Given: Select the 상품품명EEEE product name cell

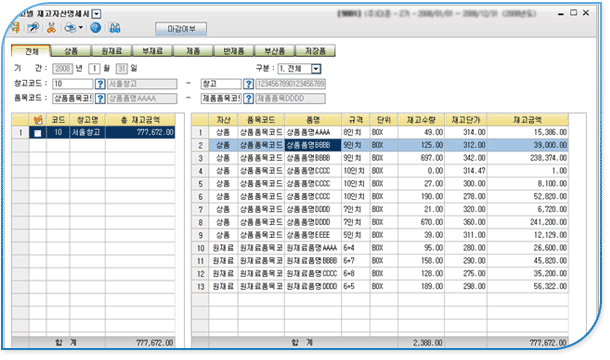Looking at the screenshot, I should (313, 235).
